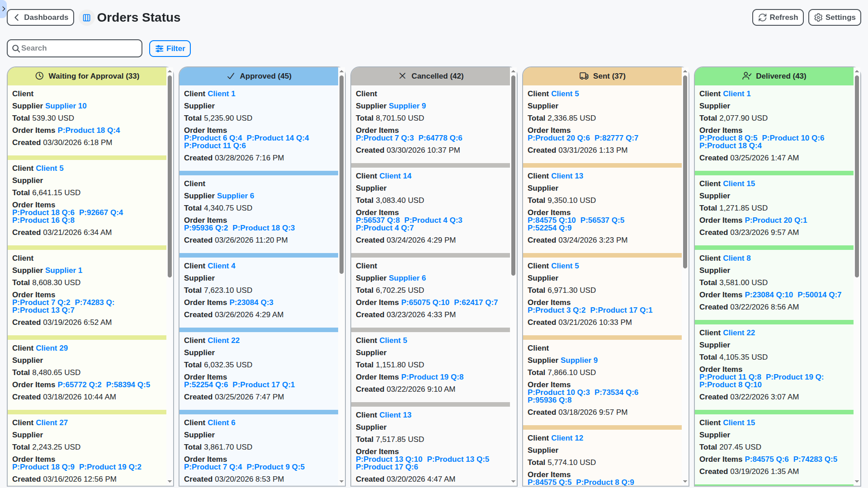
Task: Click the X icon on the Cancelled column
Action: (x=402, y=76)
